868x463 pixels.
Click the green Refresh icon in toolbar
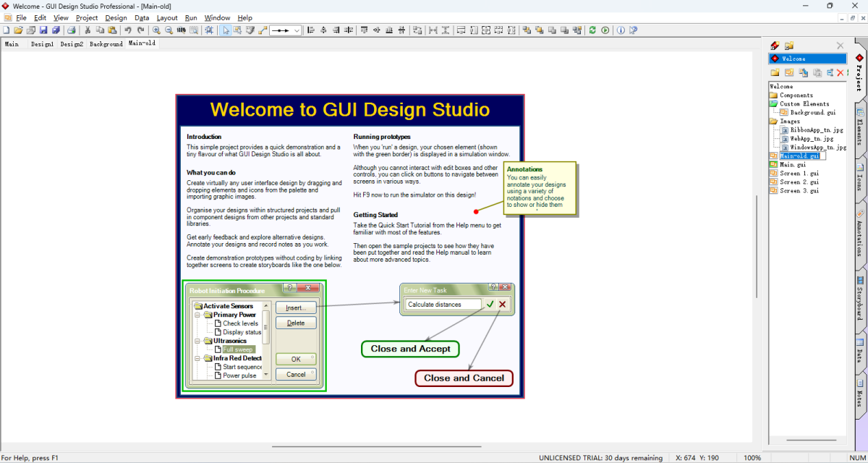tap(593, 30)
